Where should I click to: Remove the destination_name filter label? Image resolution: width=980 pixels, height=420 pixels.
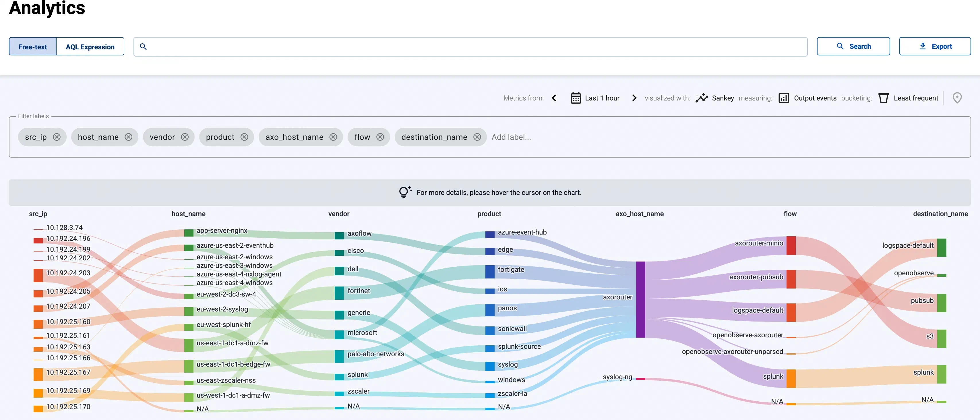point(477,137)
